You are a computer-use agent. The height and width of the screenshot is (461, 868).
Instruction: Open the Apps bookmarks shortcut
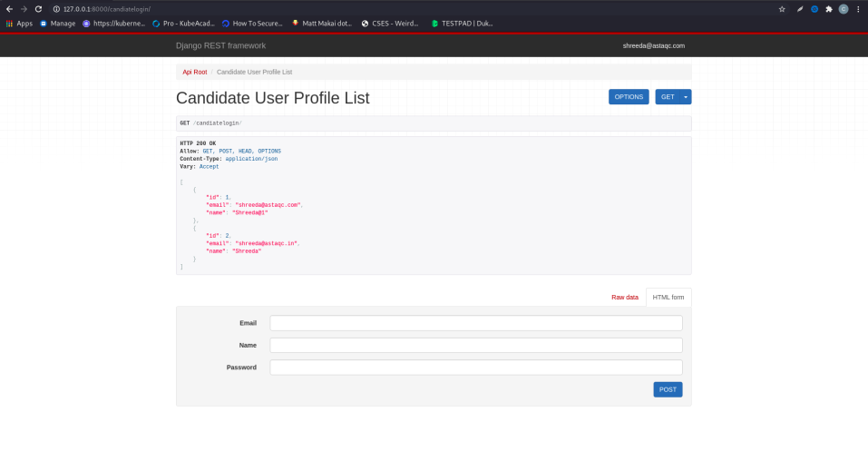pyautogui.click(x=19, y=24)
